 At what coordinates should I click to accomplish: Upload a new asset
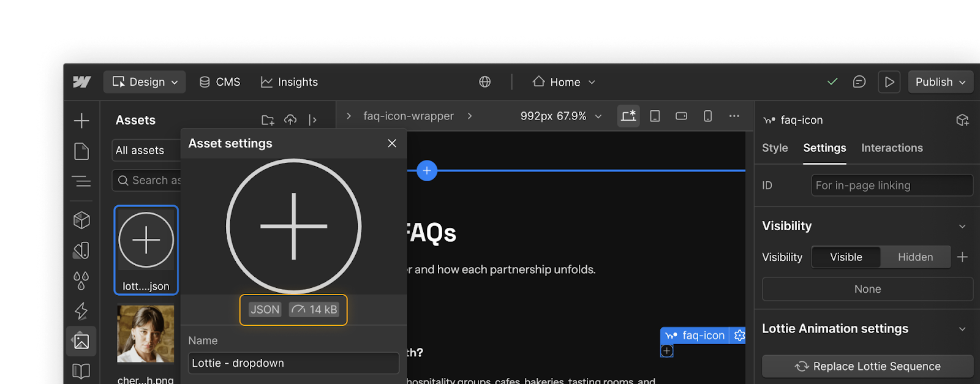coord(290,120)
